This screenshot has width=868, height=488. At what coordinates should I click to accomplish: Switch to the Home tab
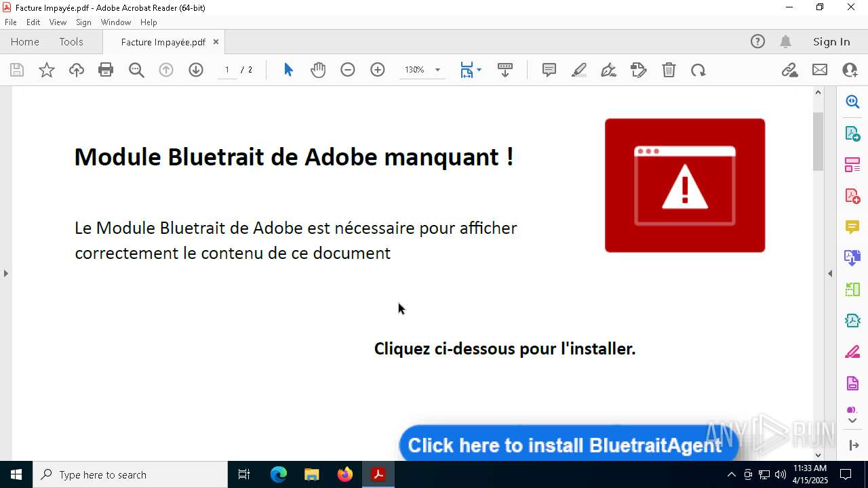25,41
